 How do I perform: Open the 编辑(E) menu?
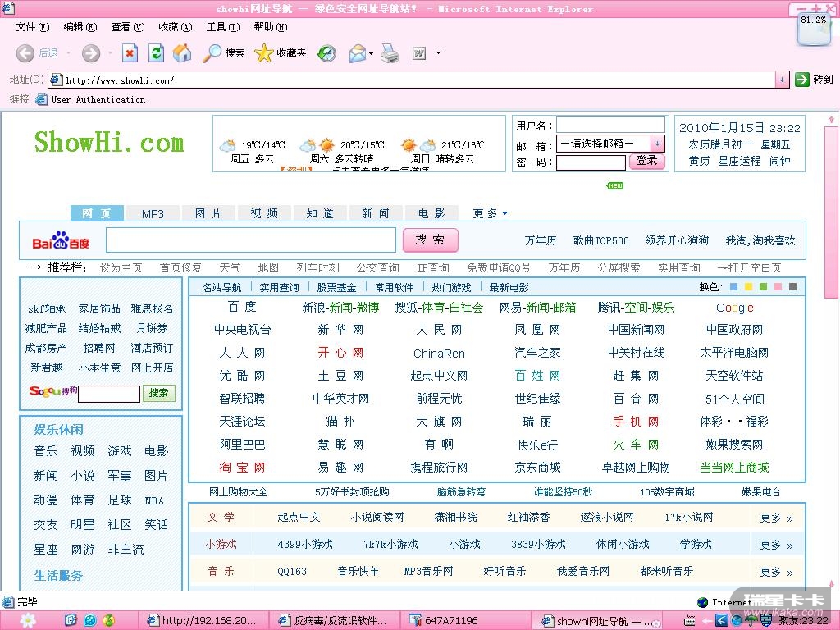[80, 27]
